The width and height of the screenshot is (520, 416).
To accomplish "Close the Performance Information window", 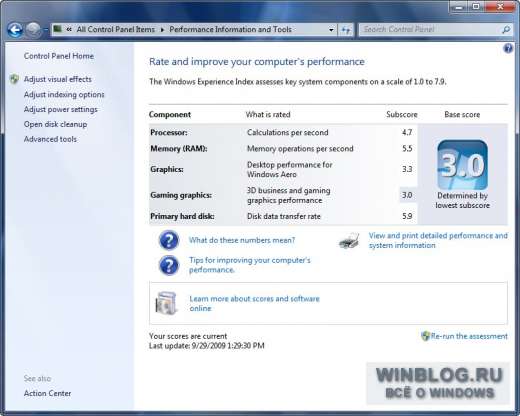I will click(500, 7).
